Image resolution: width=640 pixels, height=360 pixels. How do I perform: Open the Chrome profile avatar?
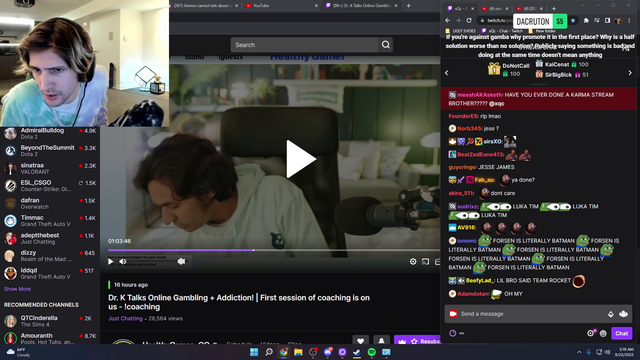(618, 20)
